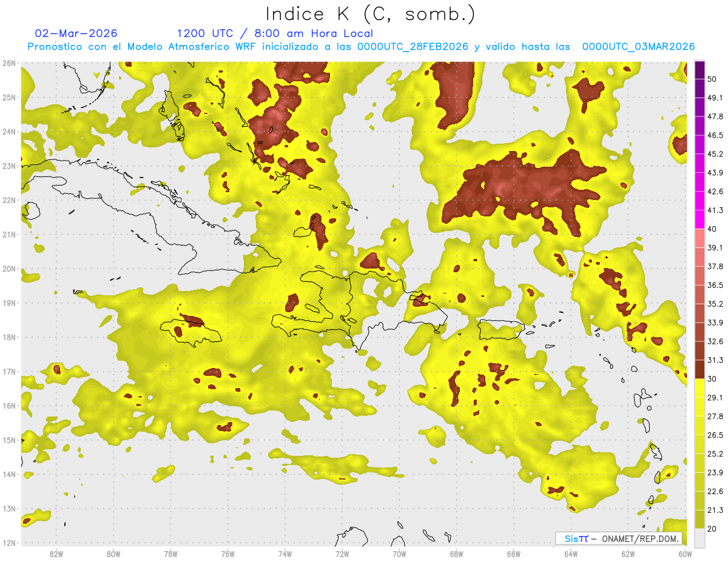Click the "72W" longitude label
The width and height of the screenshot is (728, 562).
click(x=342, y=554)
